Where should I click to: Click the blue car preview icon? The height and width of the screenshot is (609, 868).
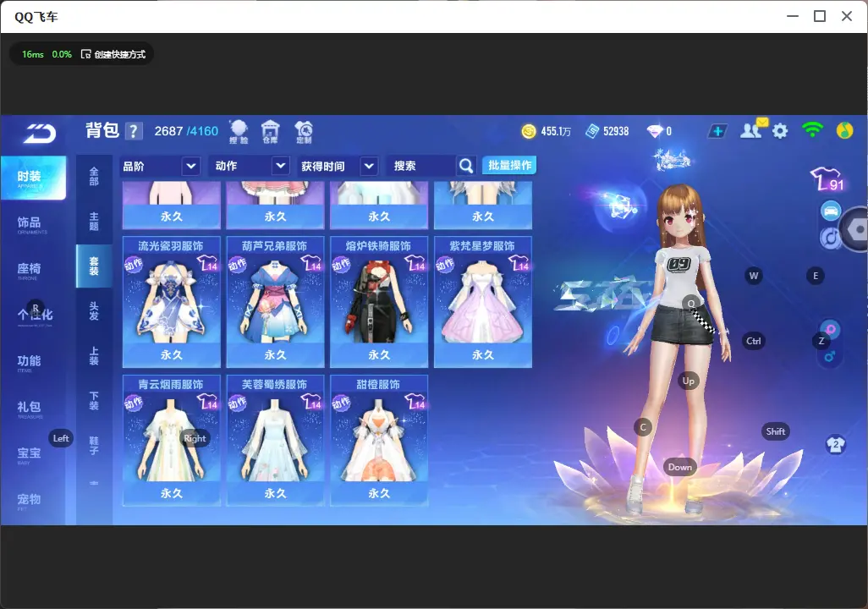(831, 211)
